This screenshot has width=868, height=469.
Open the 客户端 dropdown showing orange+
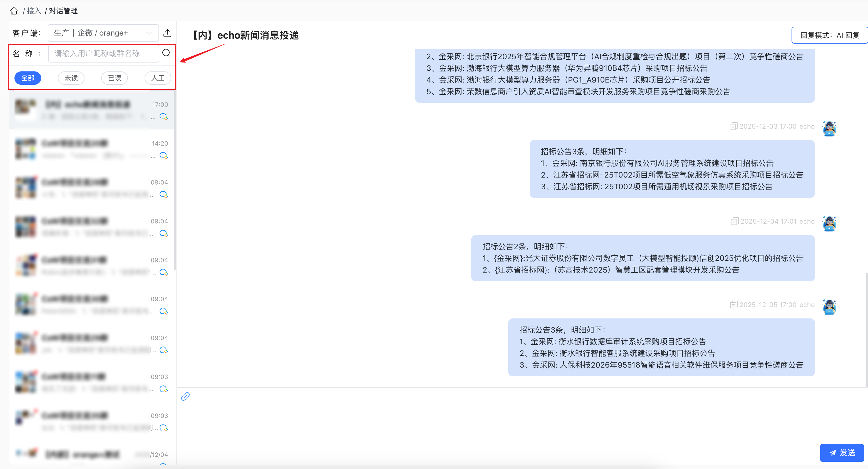(103, 33)
